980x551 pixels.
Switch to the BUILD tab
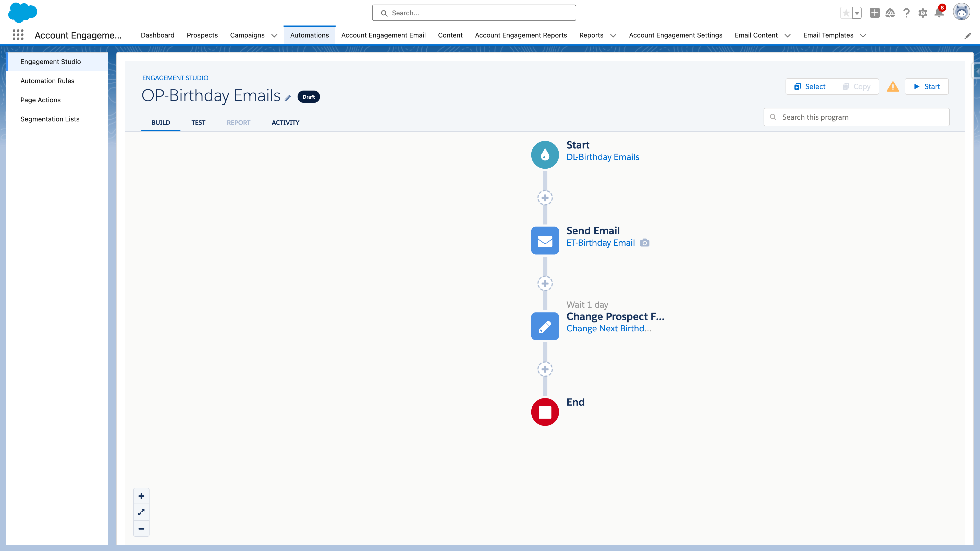tap(161, 122)
